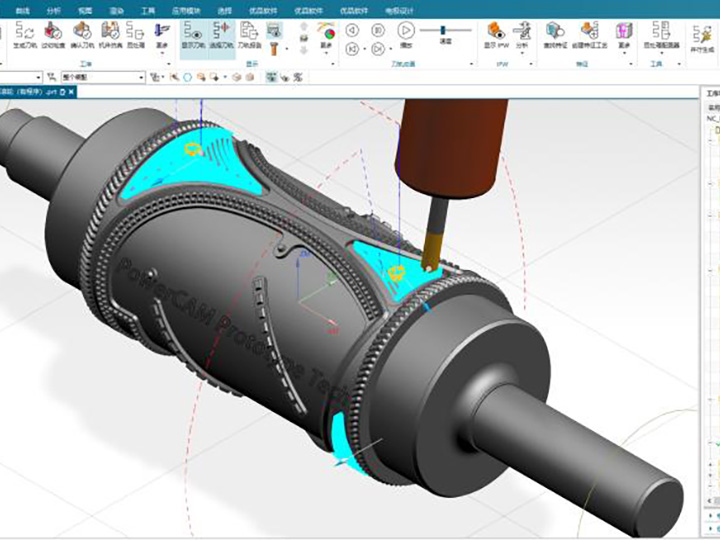
Task: Adjust the animation speed slider
Action: tap(445, 30)
